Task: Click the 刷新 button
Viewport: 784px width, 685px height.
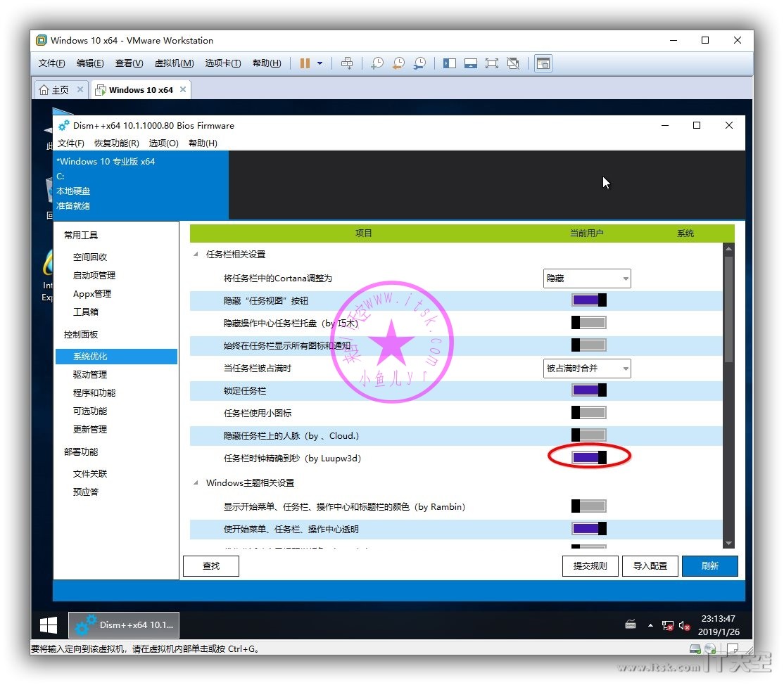Action: coord(710,566)
